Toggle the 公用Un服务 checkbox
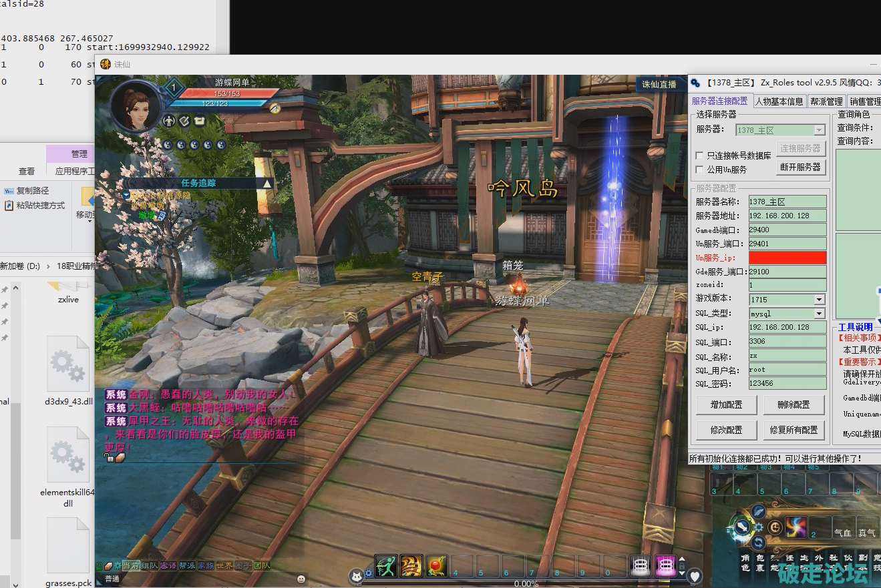 699,170
